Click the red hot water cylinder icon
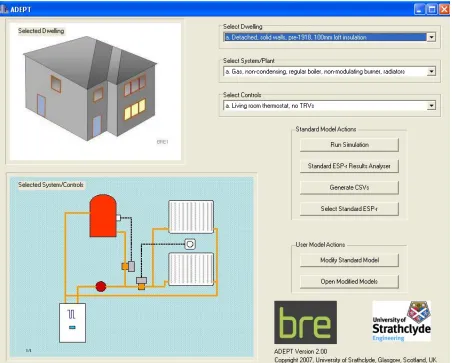The image size is (452, 363). 103,216
